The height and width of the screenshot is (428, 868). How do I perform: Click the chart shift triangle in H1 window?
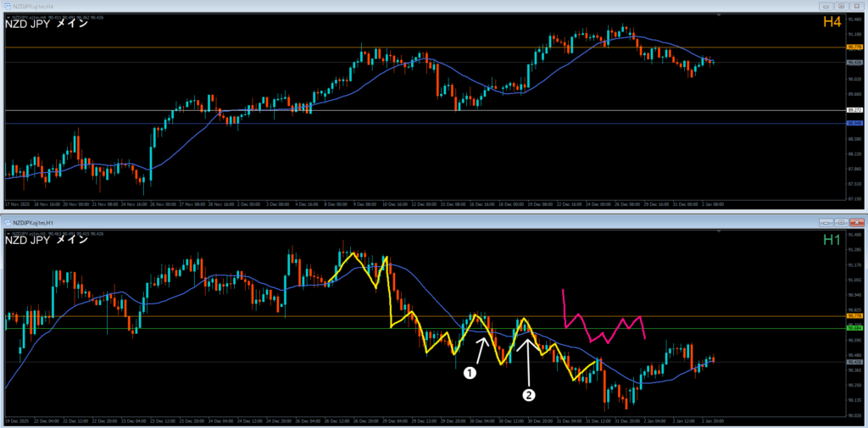(719, 232)
